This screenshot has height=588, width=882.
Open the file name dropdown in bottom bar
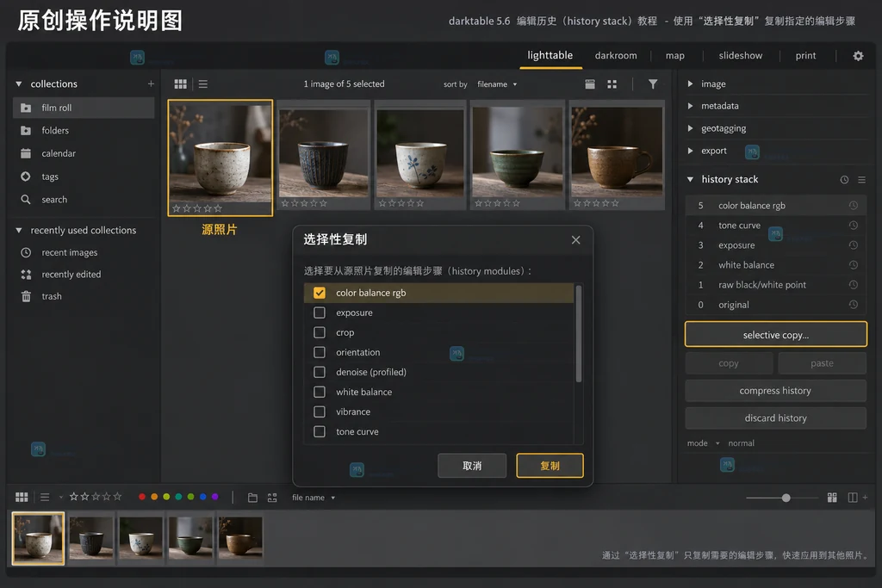[314, 498]
